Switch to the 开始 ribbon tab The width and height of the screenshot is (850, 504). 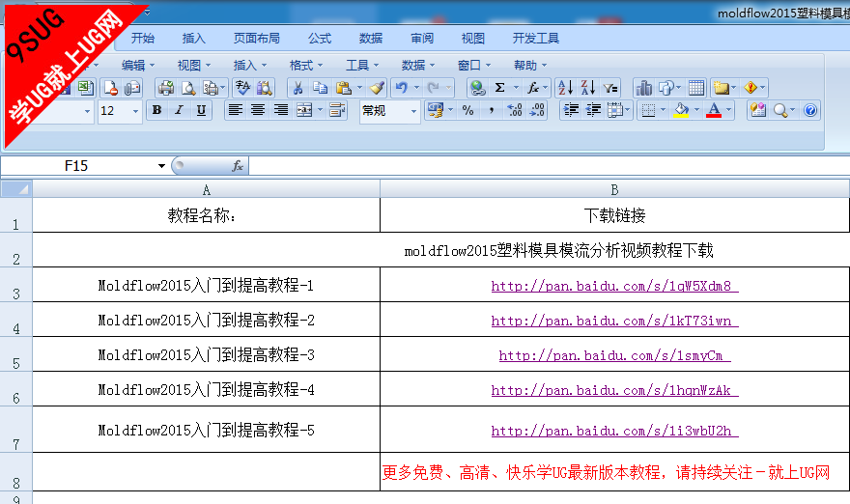pyautogui.click(x=143, y=39)
